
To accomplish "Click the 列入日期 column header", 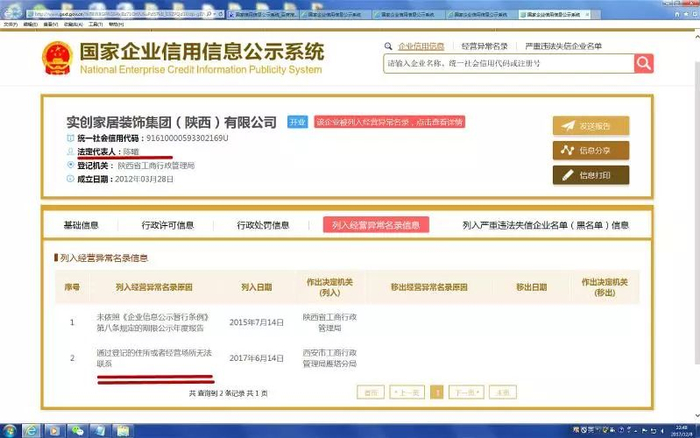I will pyautogui.click(x=256, y=287).
